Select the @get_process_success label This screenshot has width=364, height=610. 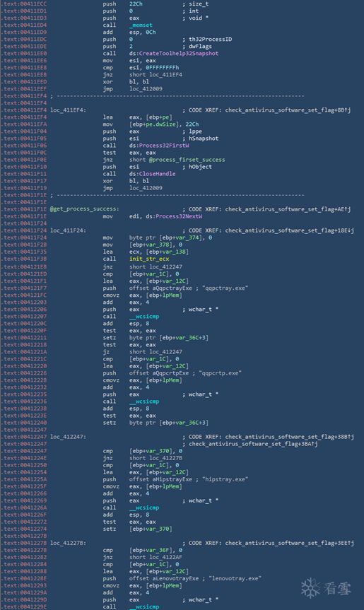(84, 209)
